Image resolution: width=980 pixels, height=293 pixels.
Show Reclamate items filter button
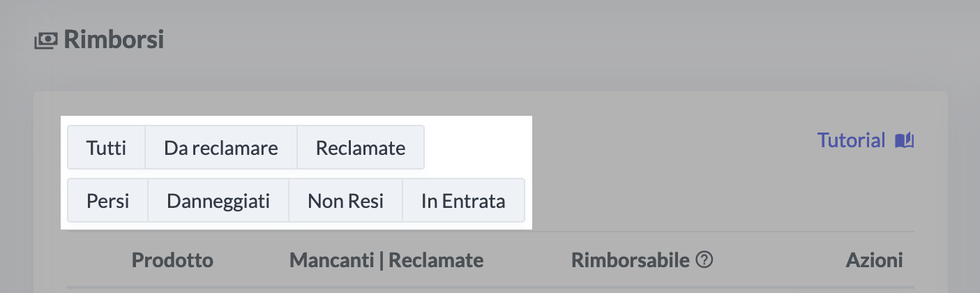[x=360, y=148]
